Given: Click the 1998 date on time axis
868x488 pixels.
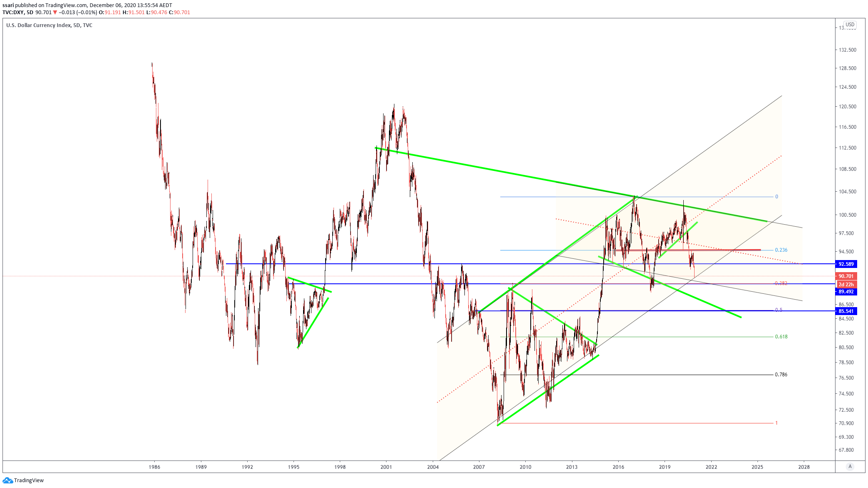Looking at the screenshot, I should coord(340,467).
